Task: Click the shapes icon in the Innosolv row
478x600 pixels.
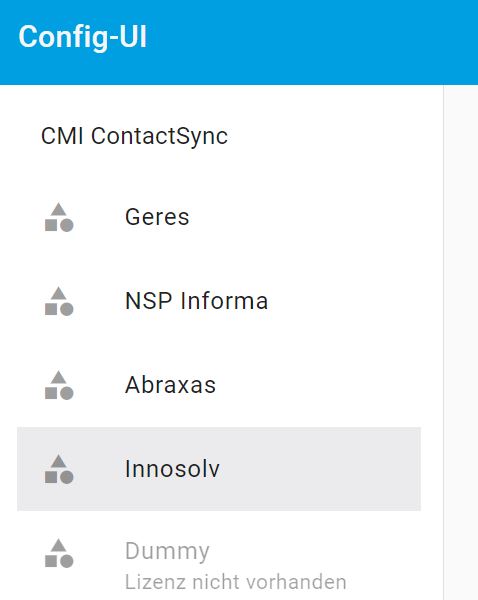Action: pos(59,469)
